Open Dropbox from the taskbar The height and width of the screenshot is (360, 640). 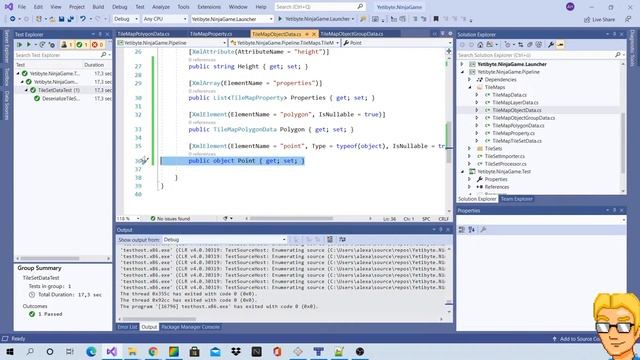coord(236,351)
